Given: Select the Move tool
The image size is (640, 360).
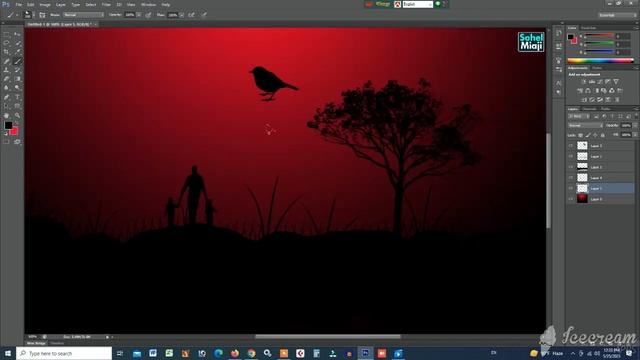Looking at the screenshot, I should 17,34.
